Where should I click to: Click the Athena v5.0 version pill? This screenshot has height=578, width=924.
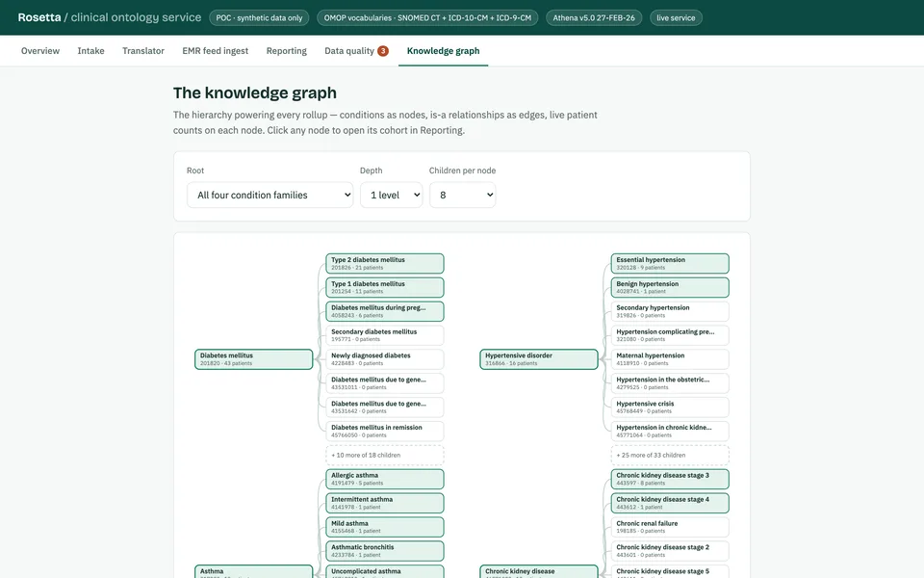(x=594, y=17)
